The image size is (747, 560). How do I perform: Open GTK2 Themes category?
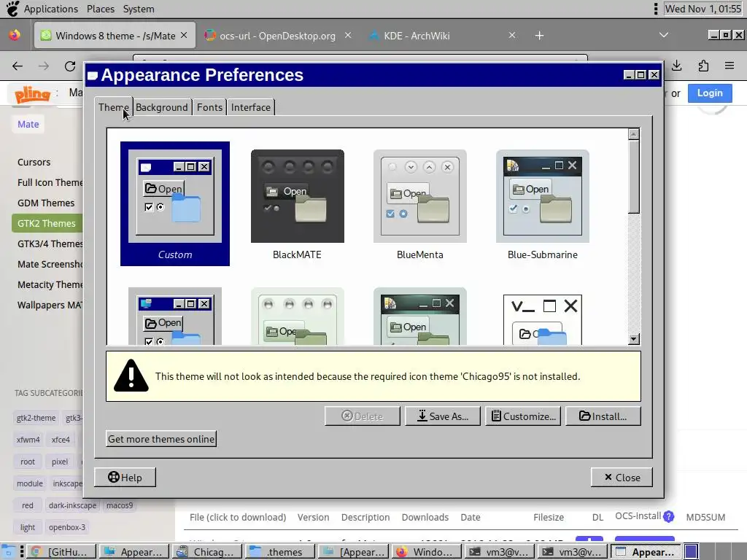tap(47, 223)
